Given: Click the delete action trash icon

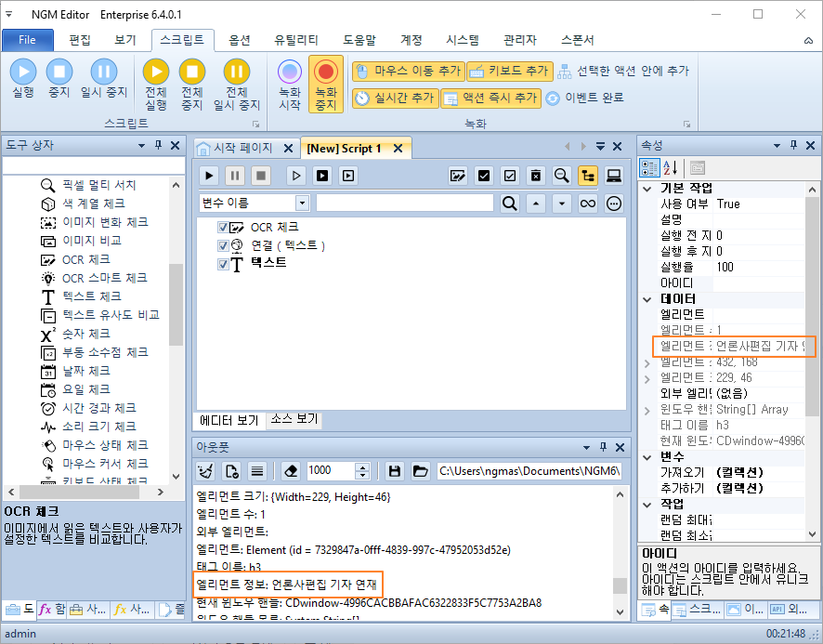Looking at the screenshot, I should pos(535,176).
